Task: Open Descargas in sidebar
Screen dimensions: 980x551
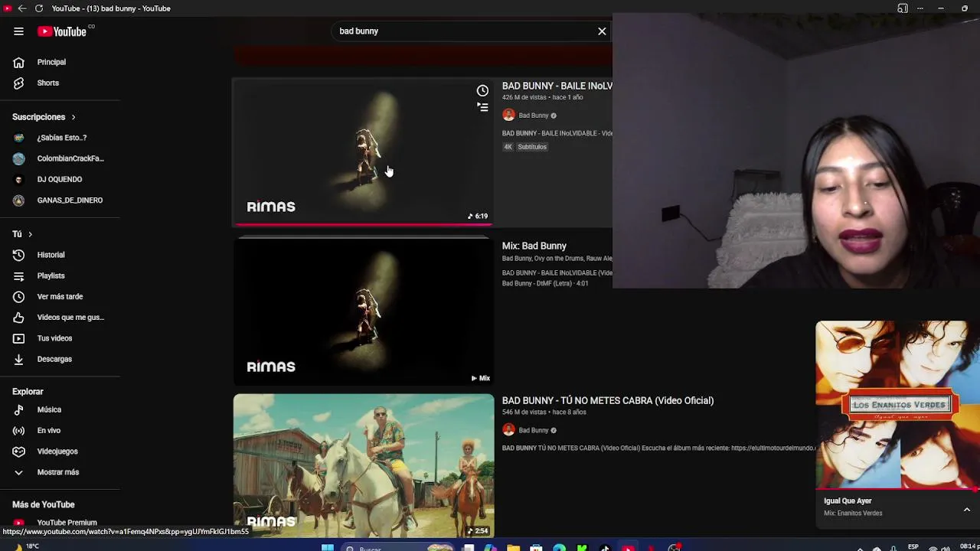Action: point(60,359)
